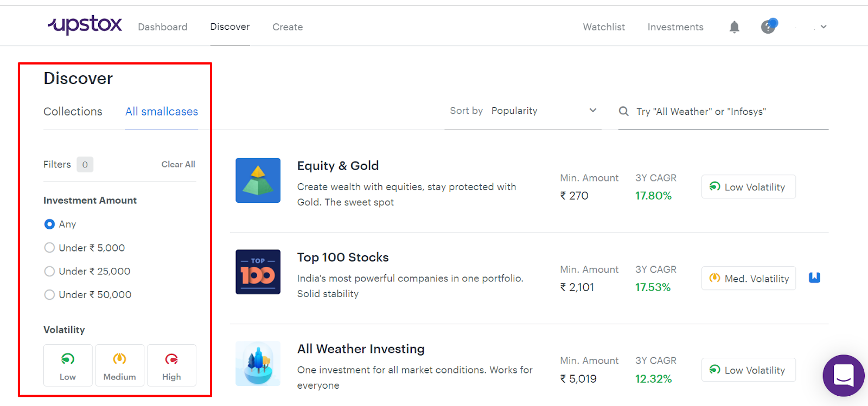The height and width of the screenshot is (406, 868).
Task: Select High volatility filter
Action: pos(171,365)
